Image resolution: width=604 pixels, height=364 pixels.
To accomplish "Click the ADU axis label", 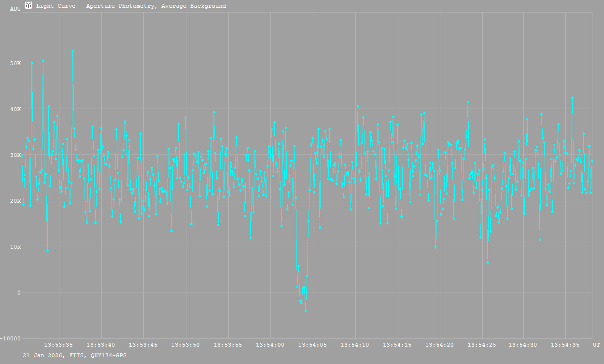I will click(15, 9).
